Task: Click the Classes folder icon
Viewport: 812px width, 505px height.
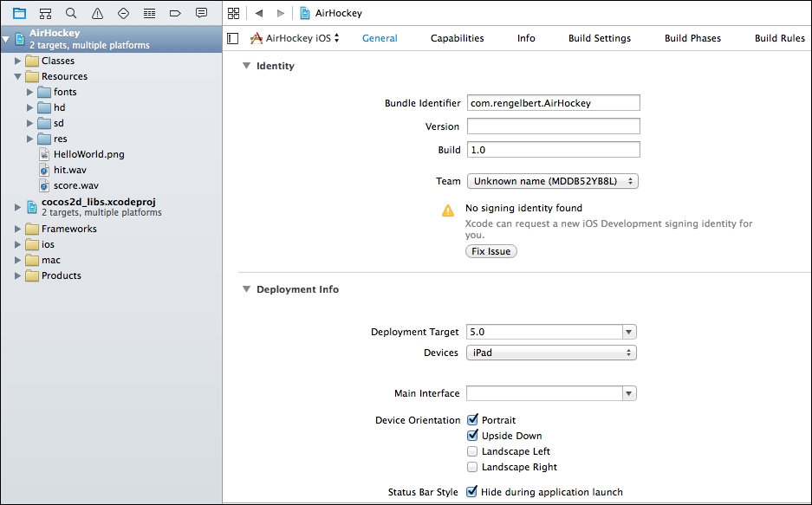Action: (32, 61)
